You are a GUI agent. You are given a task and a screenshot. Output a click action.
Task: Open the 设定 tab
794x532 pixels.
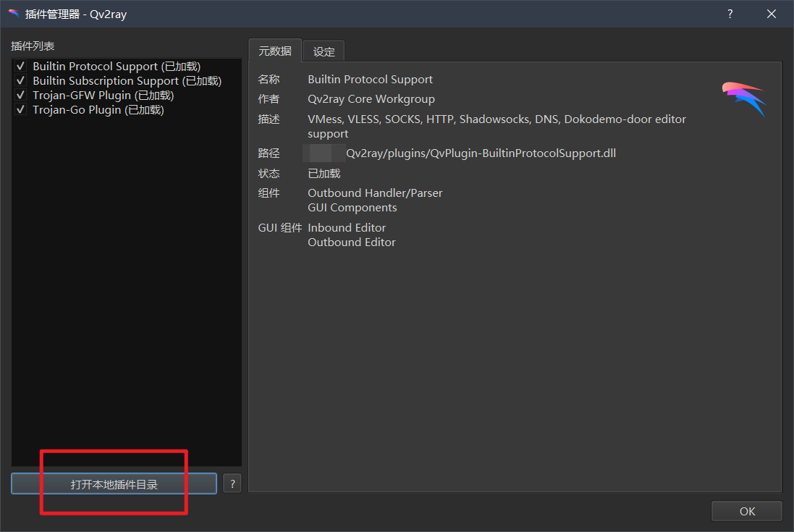[x=324, y=51]
